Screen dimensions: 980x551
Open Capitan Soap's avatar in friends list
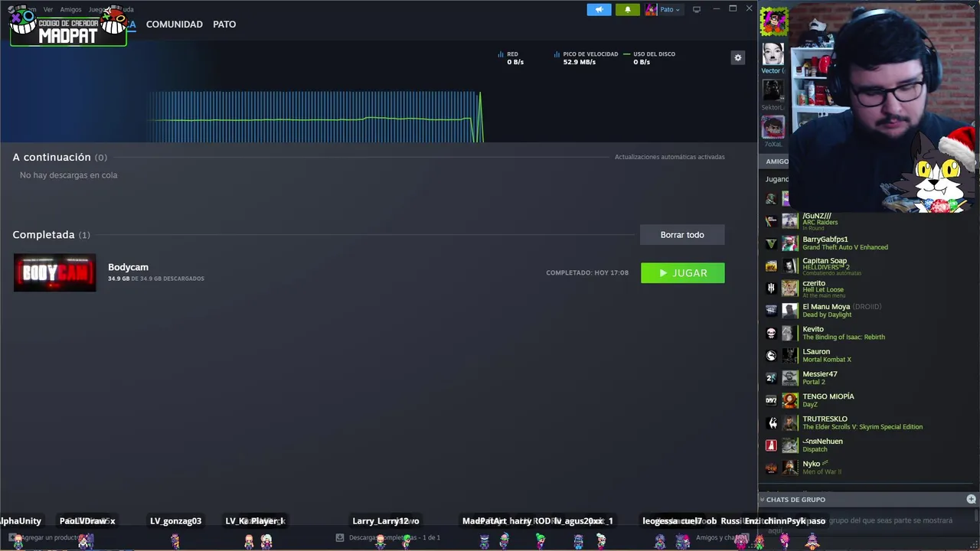click(x=790, y=266)
